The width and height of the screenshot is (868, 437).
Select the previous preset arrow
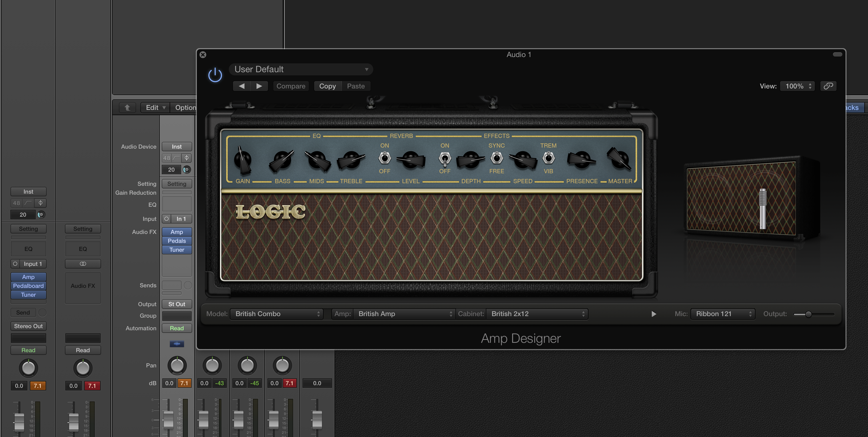click(241, 86)
